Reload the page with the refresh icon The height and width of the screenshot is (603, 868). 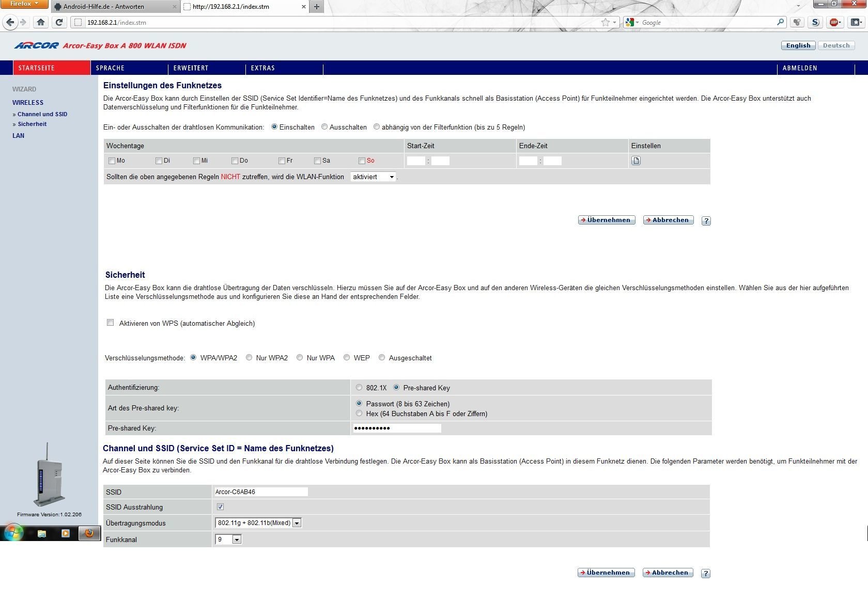point(59,22)
